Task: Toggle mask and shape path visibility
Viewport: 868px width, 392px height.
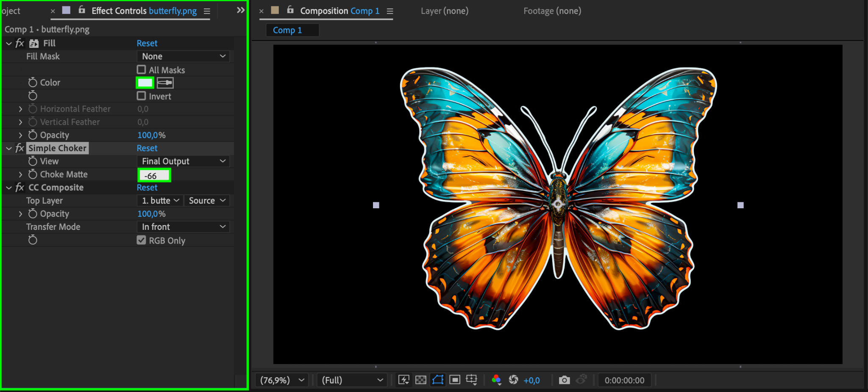Action: [438, 380]
